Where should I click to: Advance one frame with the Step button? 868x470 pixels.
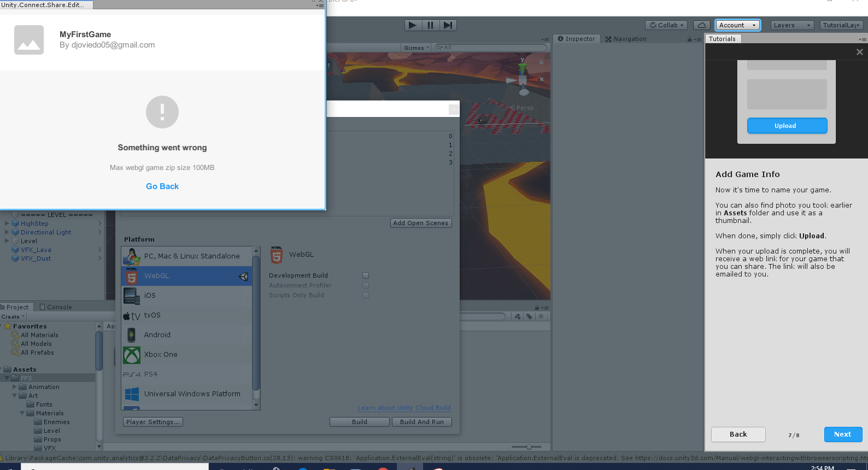click(448, 25)
